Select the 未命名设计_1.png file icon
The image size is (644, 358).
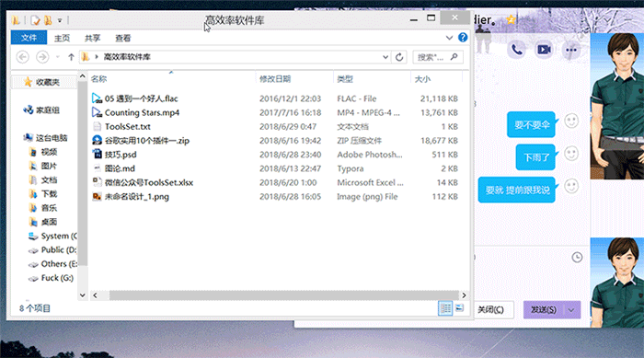[97, 196]
